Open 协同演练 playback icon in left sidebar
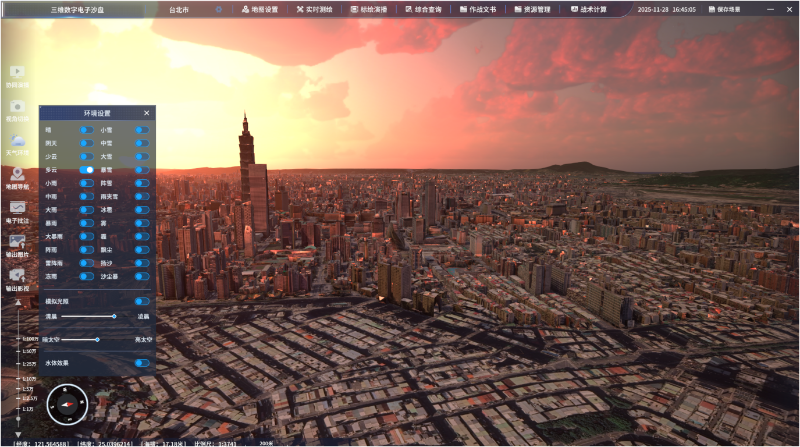The height and width of the screenshot is (447, 800). (17, 71)
